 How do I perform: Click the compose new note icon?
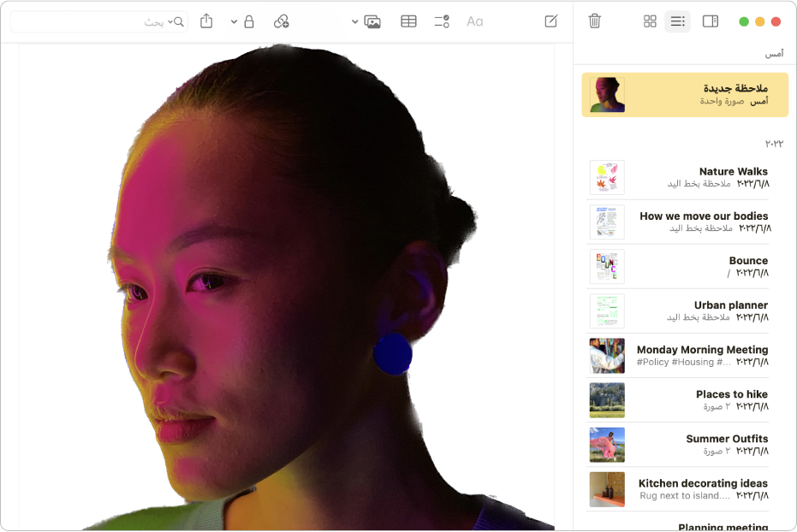[551, 21]
